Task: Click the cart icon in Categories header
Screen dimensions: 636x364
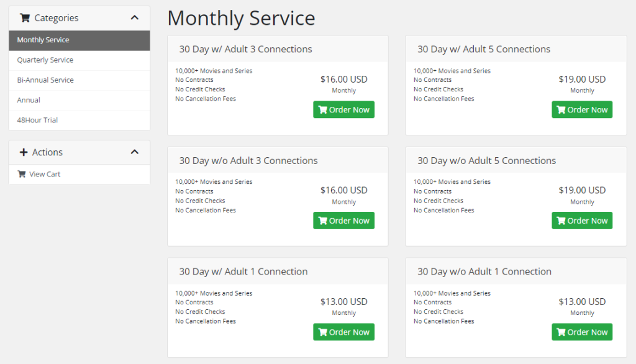Action: coord(25,18)
